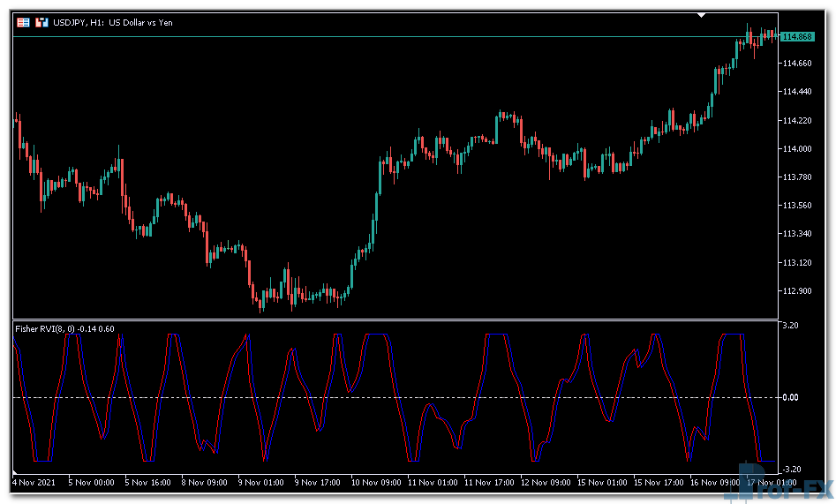
Task: Click the chart shift triangle marker at top
Action: (702, 15)
